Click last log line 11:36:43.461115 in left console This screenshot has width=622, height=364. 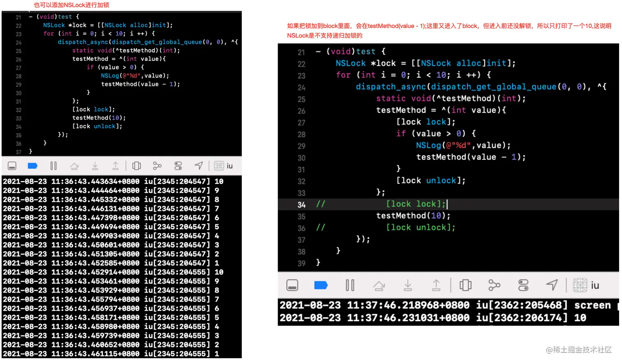(111, 354)
